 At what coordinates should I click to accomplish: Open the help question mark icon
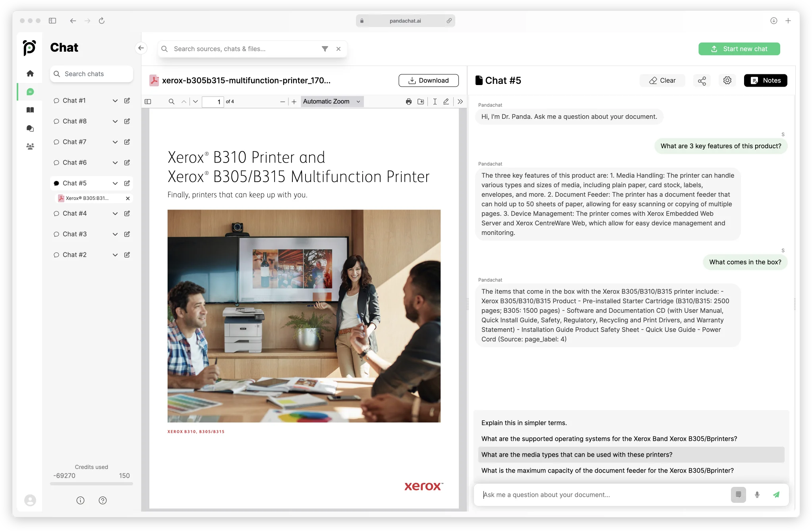click(103, 500)
